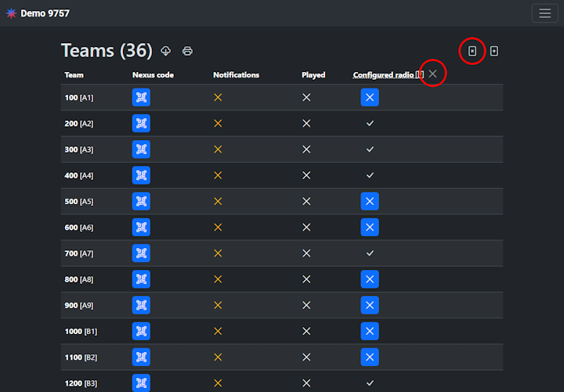Click the print teams icon
Screen dimensions: 564x392
click(188, 51)
